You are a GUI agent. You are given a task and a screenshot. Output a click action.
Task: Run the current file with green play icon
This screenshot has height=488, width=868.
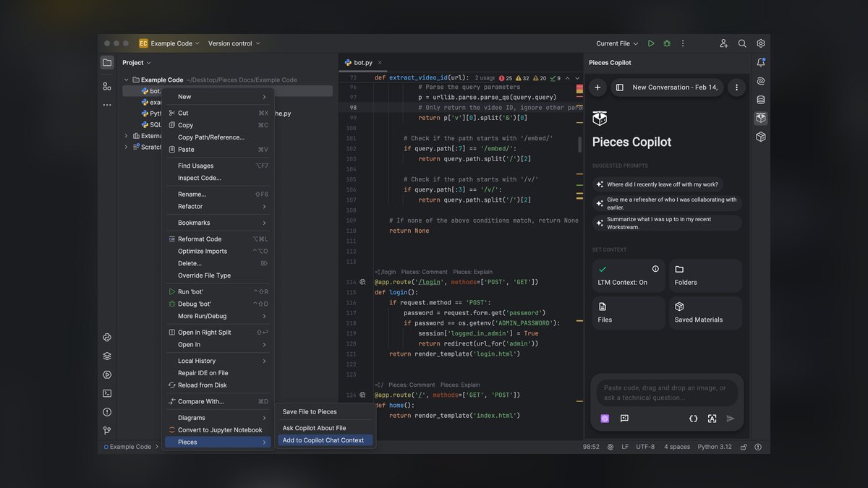pos(651,43)
